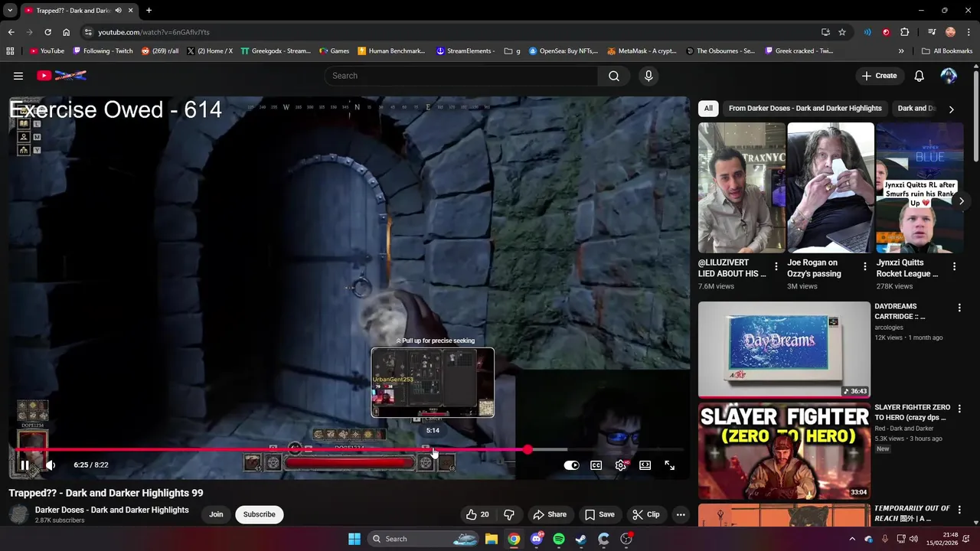The image size is (980, 551).
Task: Open the MetaMask bookmark
Action: [x=642, y=51]
